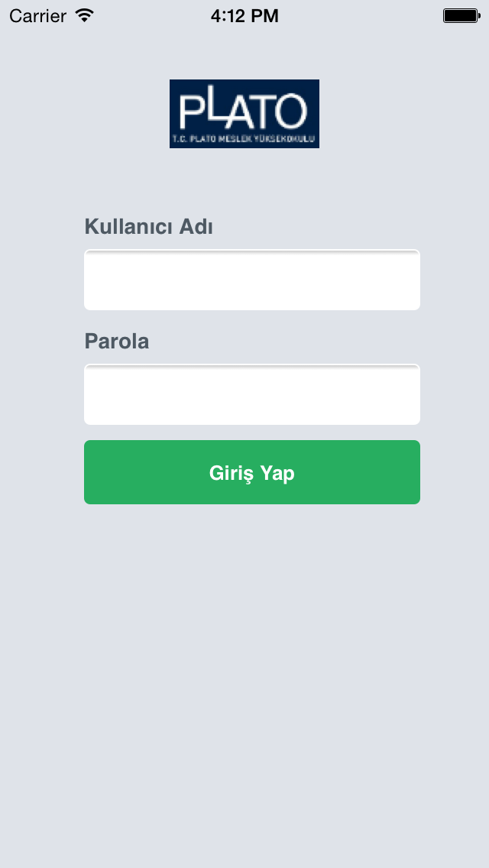Viewport: 489px width, 868px height.
Task: Tap the T.C. Plato Meslek Yüksekokulu subtitle
Action: tap(244, 138)
